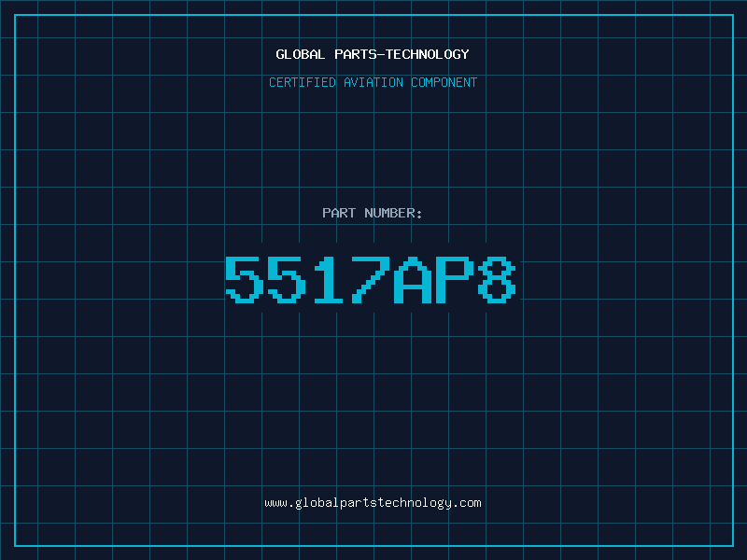Click the PART NUMBER: label
Screen dimensions: 747x560
372,213
